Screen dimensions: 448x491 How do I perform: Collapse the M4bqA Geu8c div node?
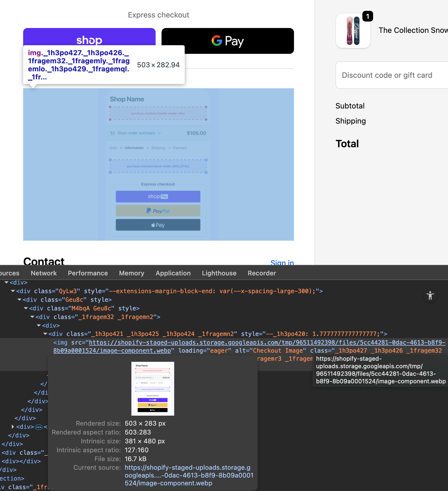tap(26, 308)
